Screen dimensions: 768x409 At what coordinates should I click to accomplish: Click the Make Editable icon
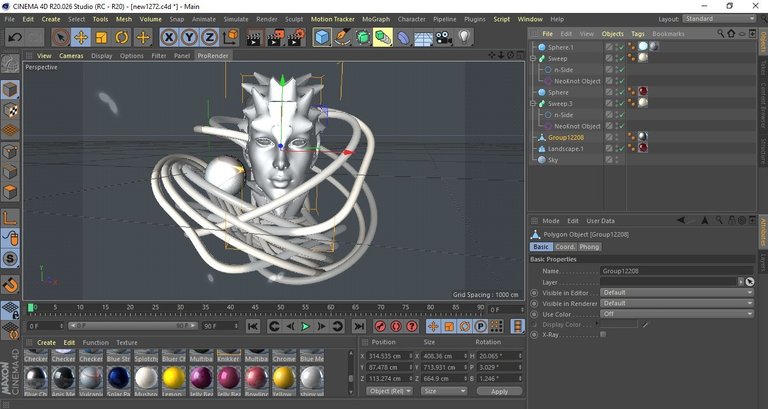(10, 64)
